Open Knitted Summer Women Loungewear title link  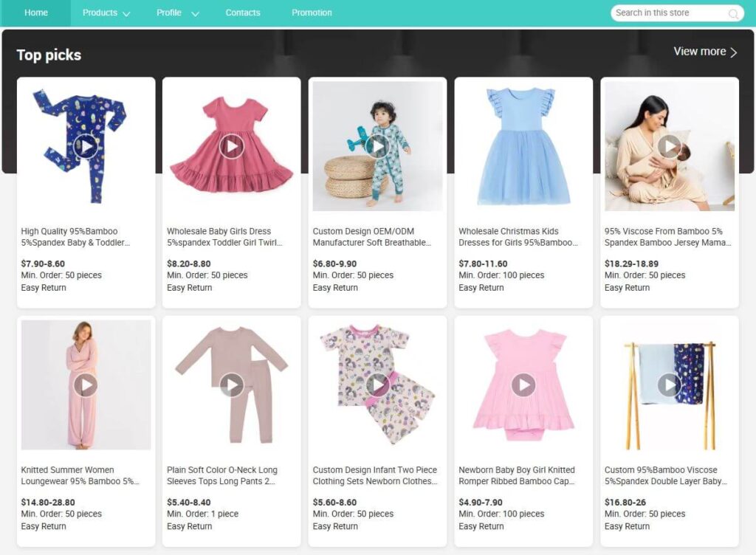coord(80,475)
